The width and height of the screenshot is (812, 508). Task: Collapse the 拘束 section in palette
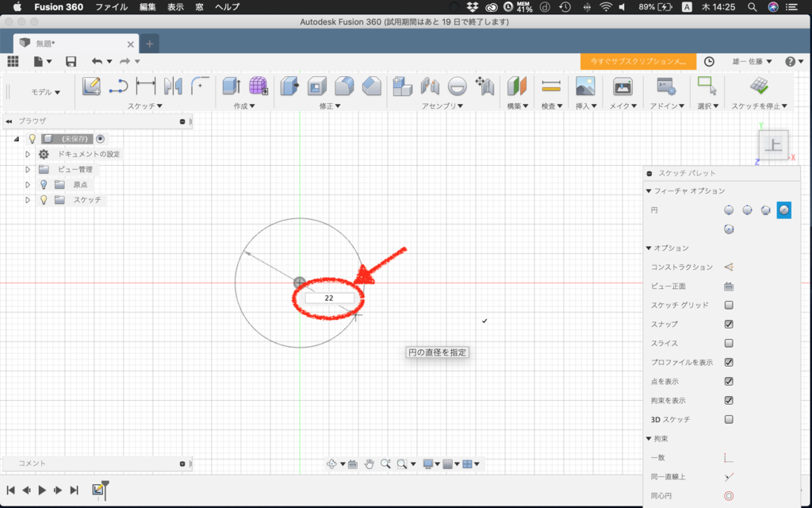[x=649, y=438]
